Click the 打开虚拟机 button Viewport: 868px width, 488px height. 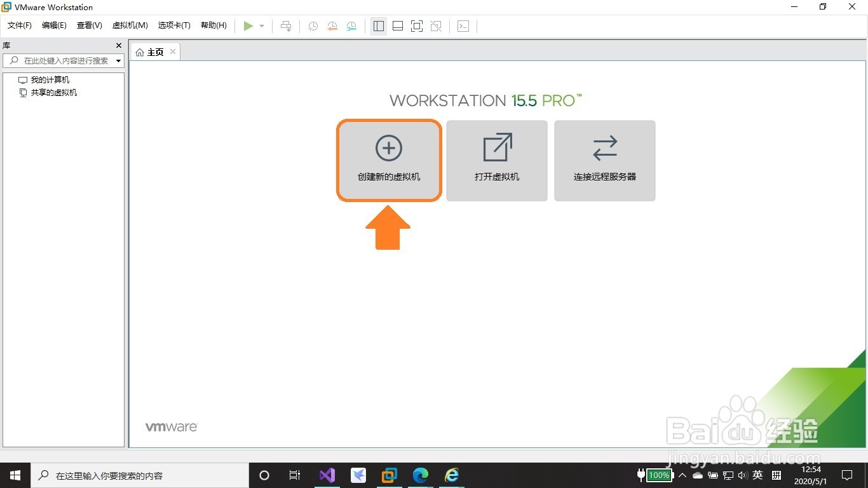pyautogui.click(x=497, y=161)
